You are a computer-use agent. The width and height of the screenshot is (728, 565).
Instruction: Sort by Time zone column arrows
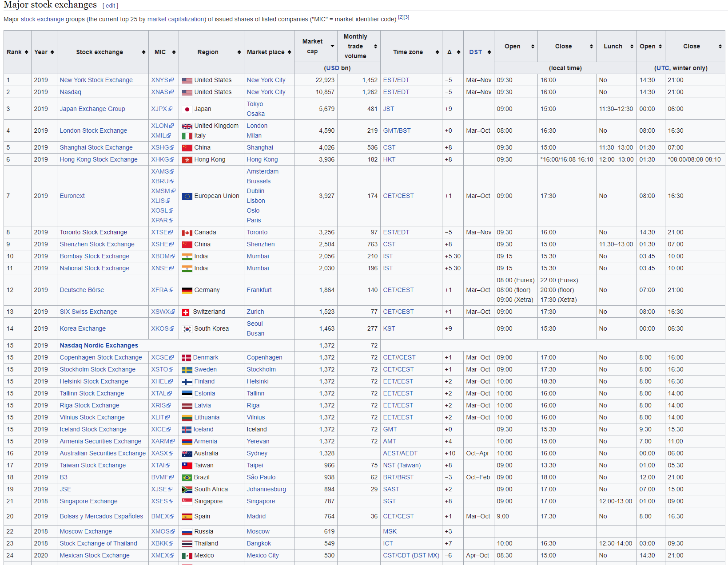point(437,52)
